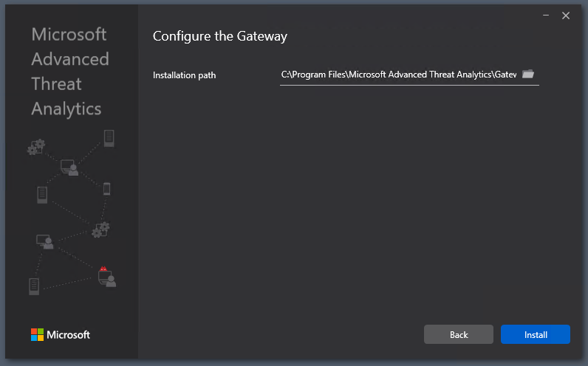Minimize the installer window
The width and height of the screenshot is (588, 366).
click(x=546, y=15)
